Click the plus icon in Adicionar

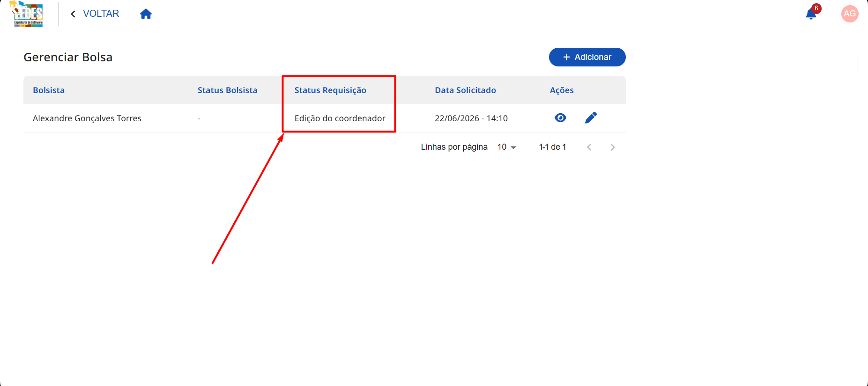tap(566, 57)
